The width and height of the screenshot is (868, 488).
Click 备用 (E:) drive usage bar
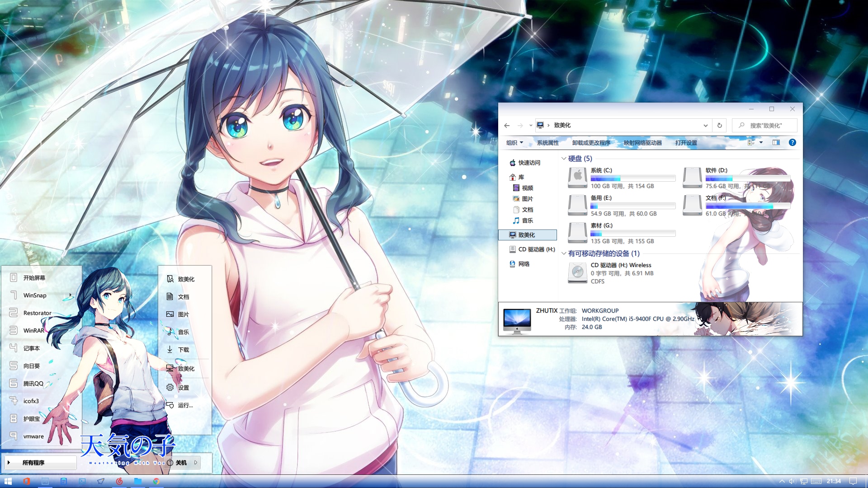click(x=633, y=206)
